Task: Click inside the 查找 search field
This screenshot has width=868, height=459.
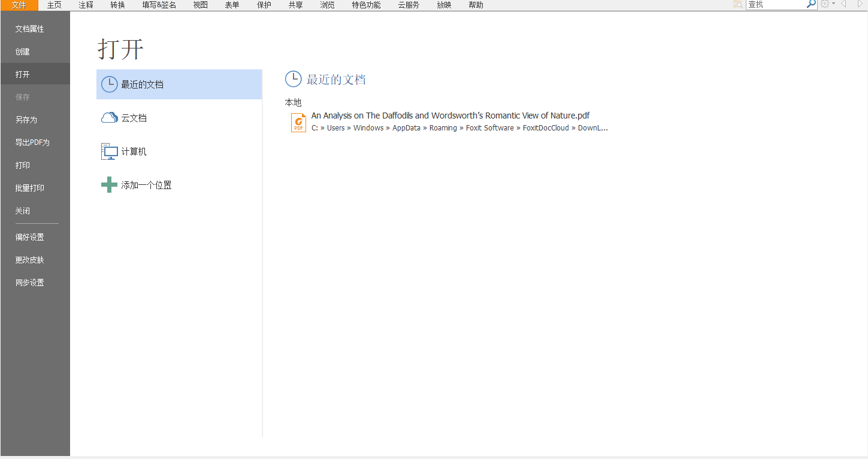Action: (775, 5)
